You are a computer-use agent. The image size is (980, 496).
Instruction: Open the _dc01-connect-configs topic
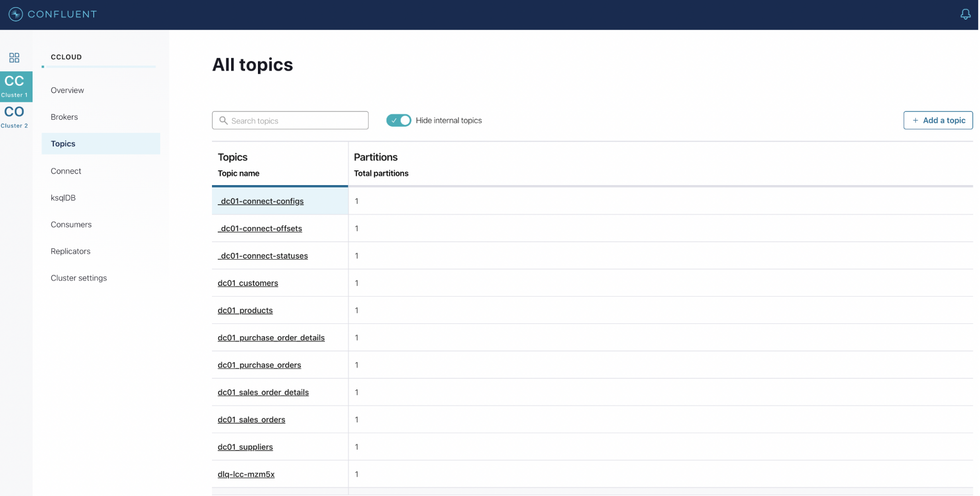[261, 201]
